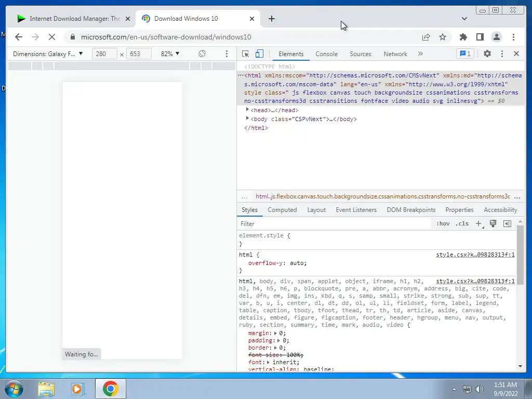Close the DevTools panel

[x=516, y=54]
